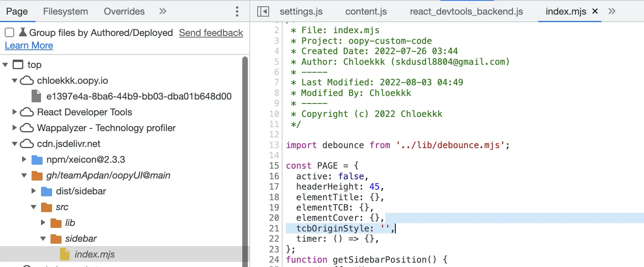
Task: Enable Group files by Authored/Deployed checkbox
Action: pos(9,33)
